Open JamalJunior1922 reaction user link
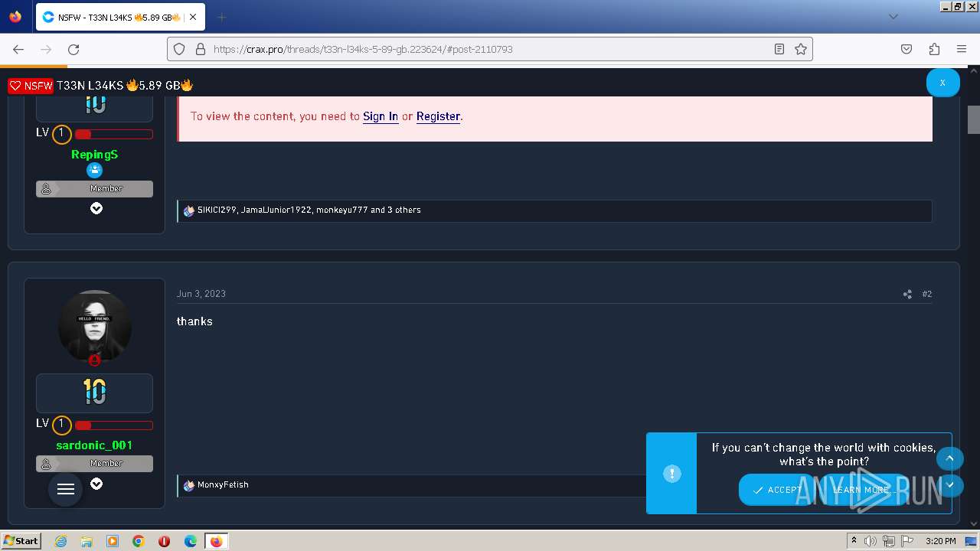 pyautogui.click(x=276, y=210)
